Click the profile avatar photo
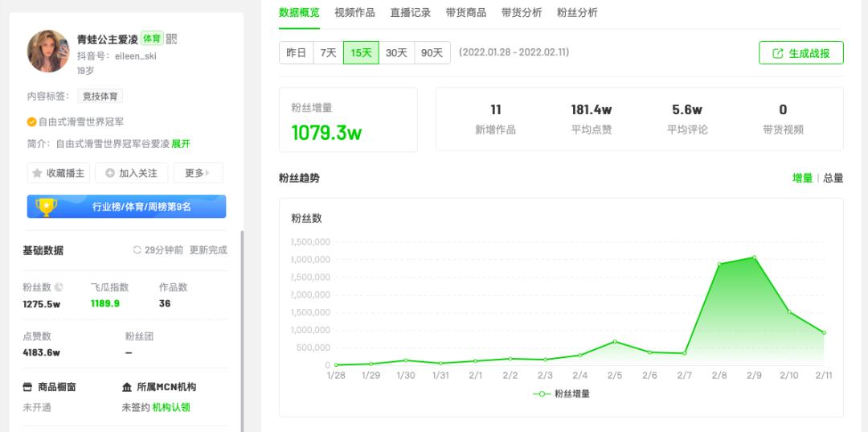The image size is (868, 432). coord(48,51)
